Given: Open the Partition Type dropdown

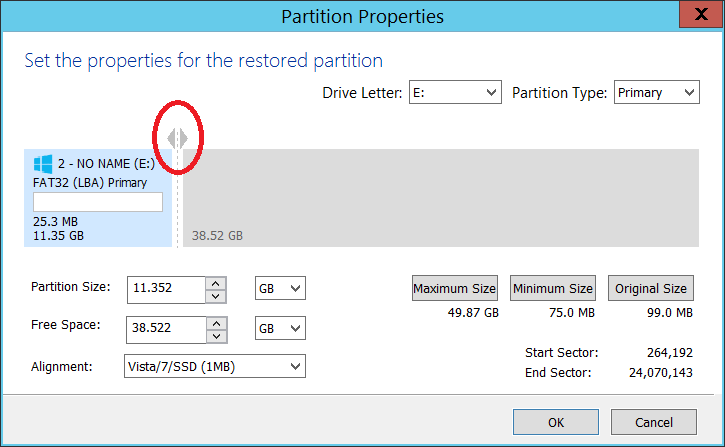Looking at the screenshot, I should tap(657, 92).
